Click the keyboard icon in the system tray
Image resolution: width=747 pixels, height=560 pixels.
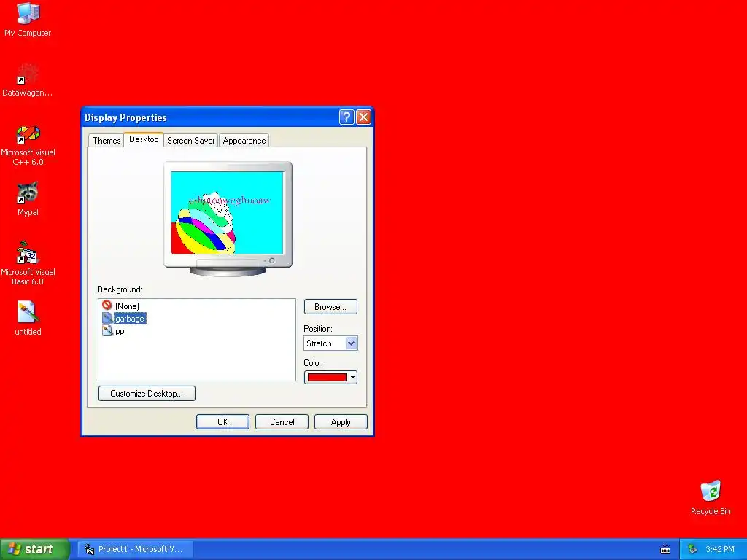[665, 550]
